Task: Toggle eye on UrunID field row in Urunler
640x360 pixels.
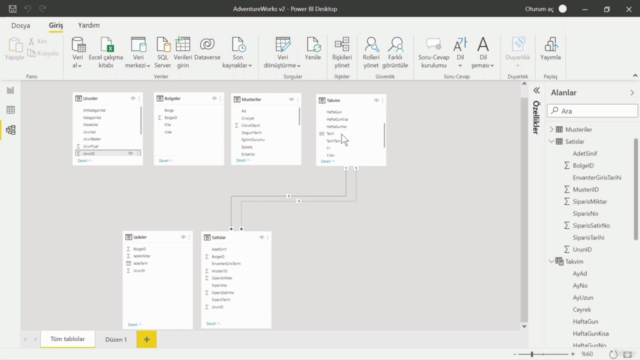Action: 130,153
